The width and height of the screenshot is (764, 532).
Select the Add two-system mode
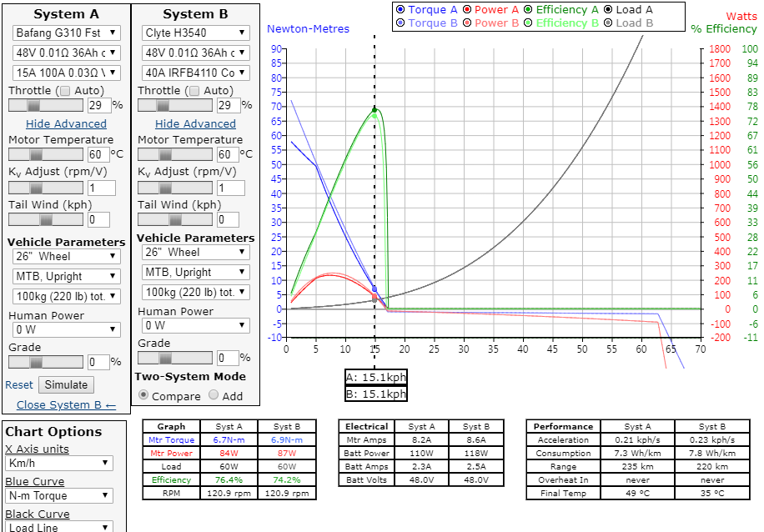point(214,395)
